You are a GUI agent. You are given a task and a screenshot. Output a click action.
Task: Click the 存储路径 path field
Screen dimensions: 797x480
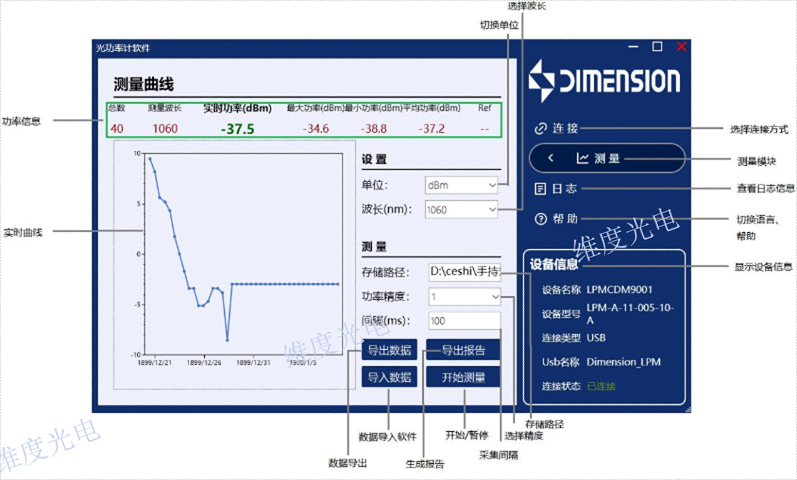pos(465,272)
